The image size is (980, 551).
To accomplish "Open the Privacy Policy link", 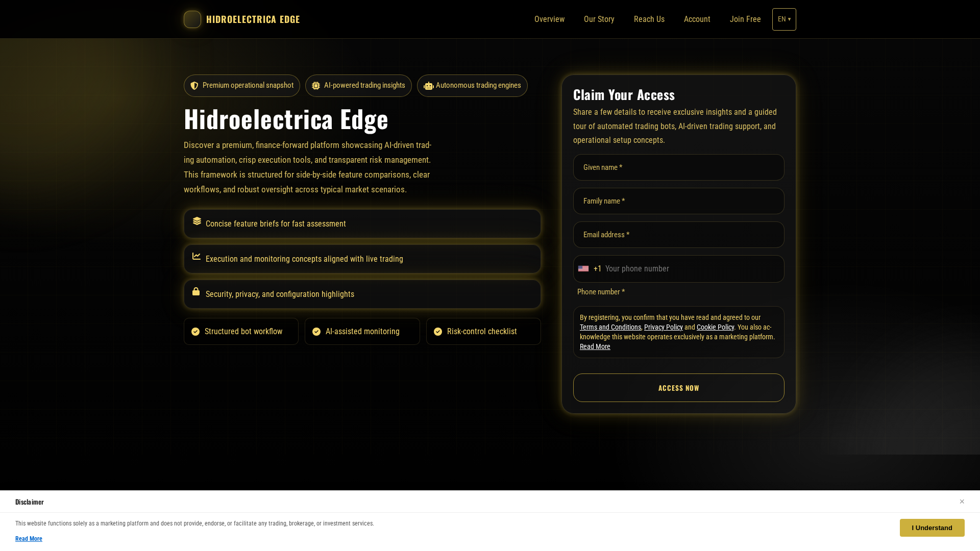I will pos(664,327).
